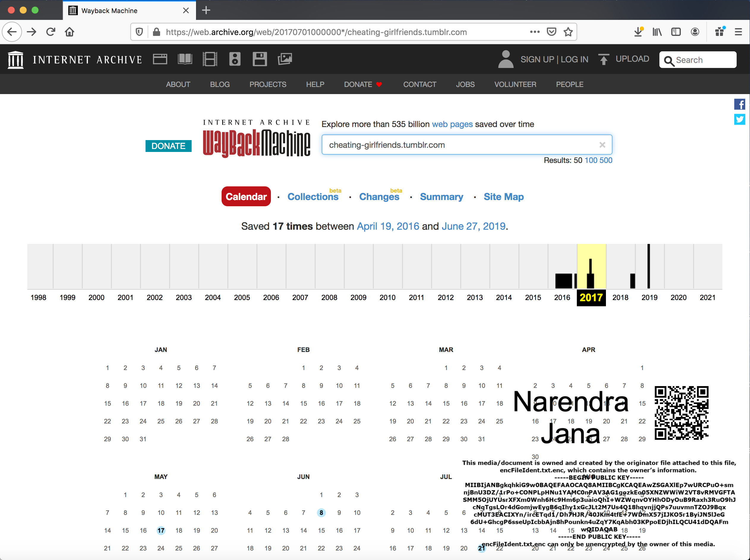This screenshot has height=560, width=750.
Task: Click the Site Map navigation link
Action: pos(503,196)
